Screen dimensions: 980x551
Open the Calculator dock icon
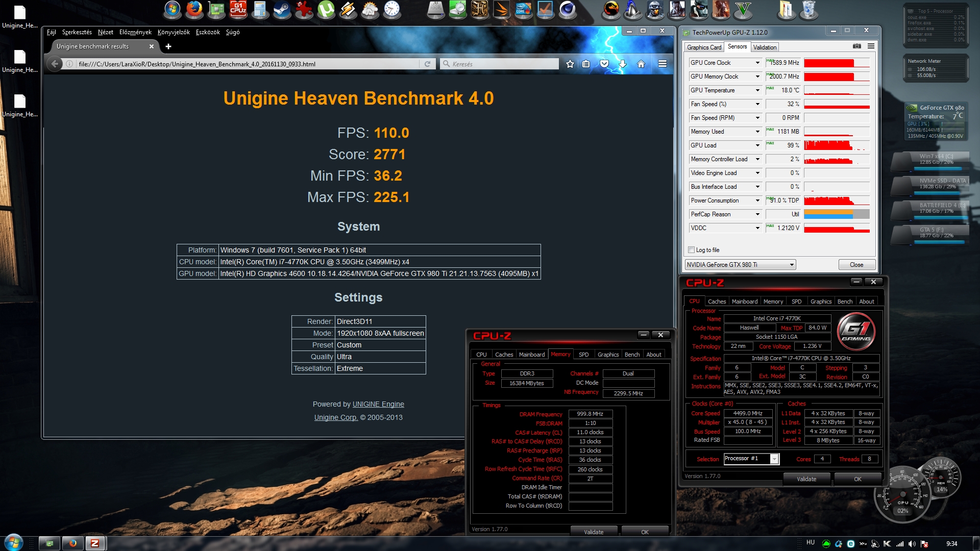tap(260, 9)
